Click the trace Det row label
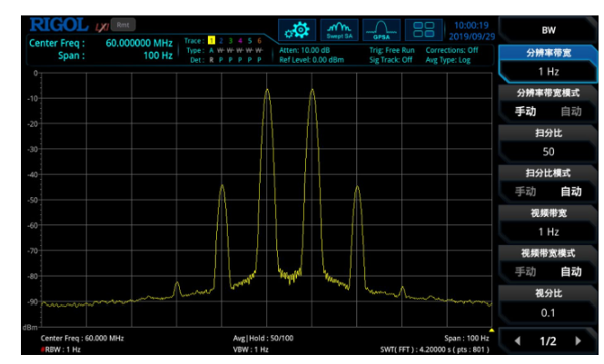This screenshot has height=364, width=604. (196, 60)
